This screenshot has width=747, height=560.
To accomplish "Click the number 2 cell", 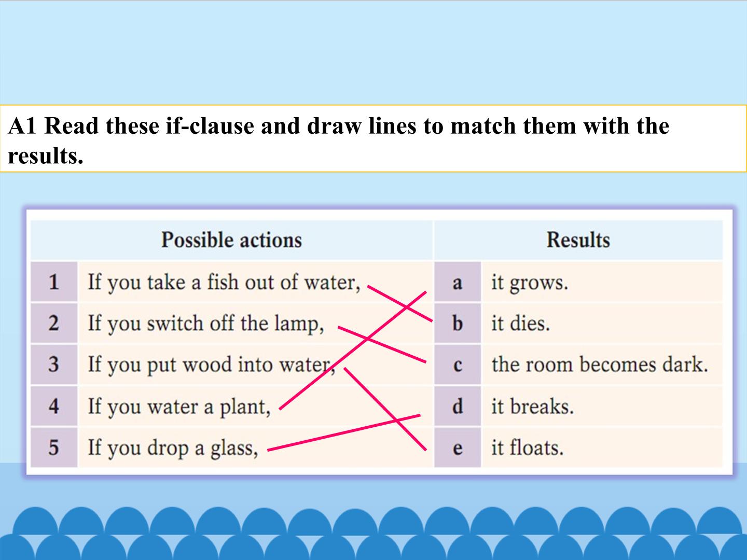I will (54, 324).
